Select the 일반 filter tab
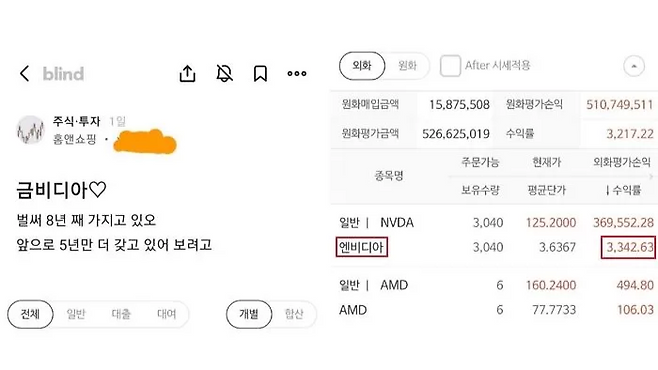 pos(76,314)
